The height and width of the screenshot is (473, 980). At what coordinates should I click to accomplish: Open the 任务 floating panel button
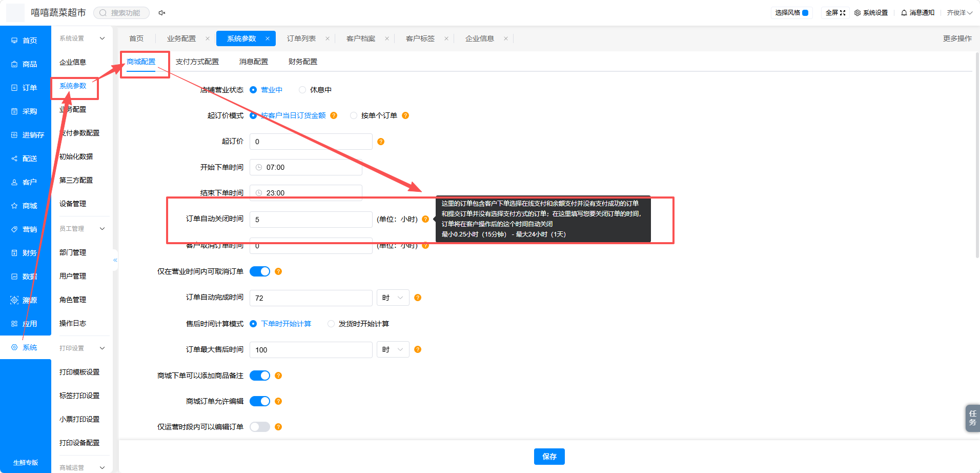[x=972, y=418]
